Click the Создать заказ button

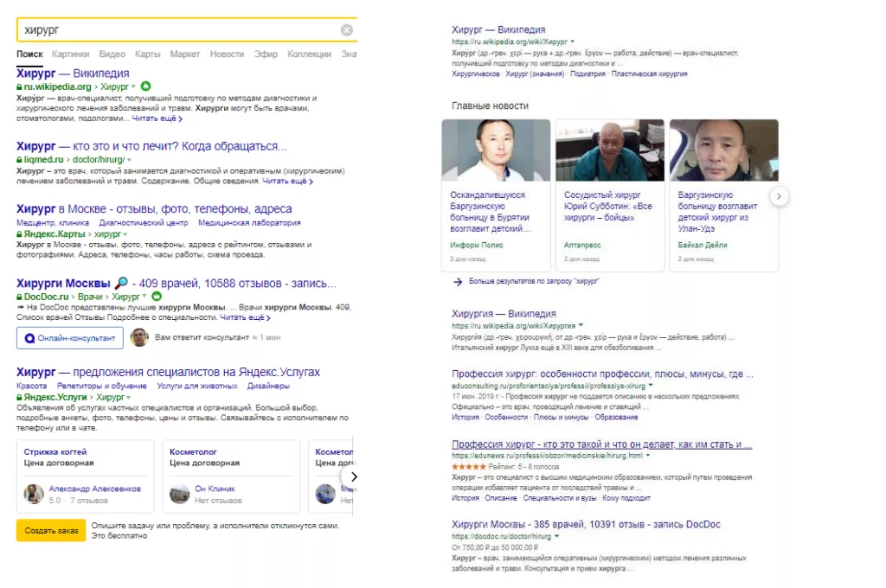(x=51, y=531)
